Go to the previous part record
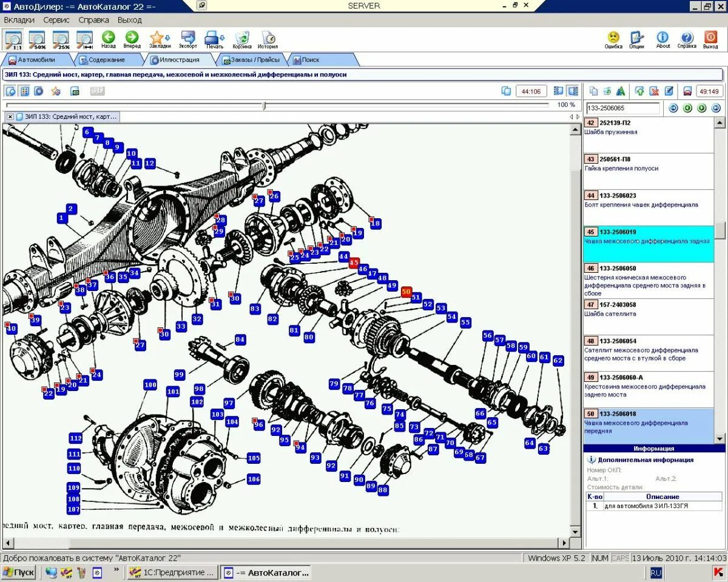Screen dimensions: 728x582 coord(687,109)
